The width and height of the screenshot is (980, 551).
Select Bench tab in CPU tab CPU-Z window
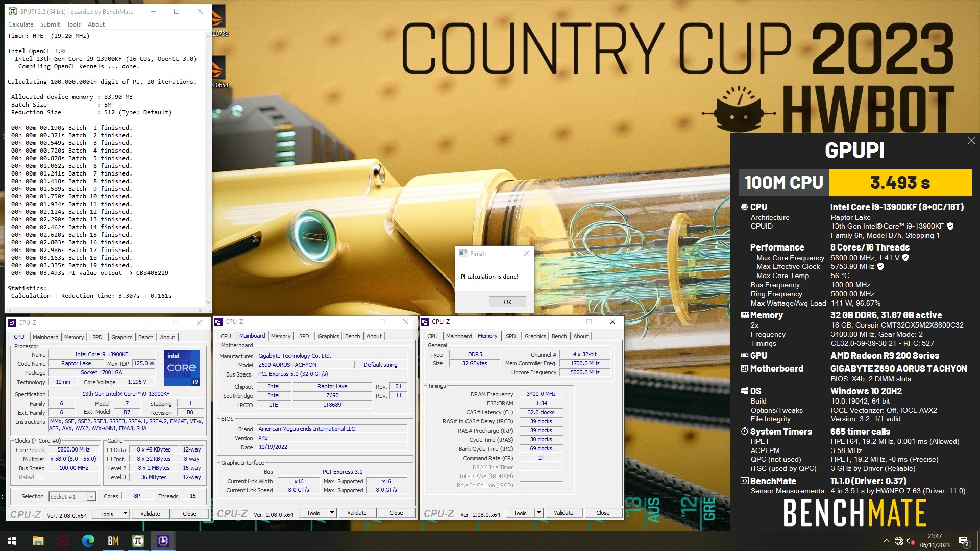coord(145,337)
